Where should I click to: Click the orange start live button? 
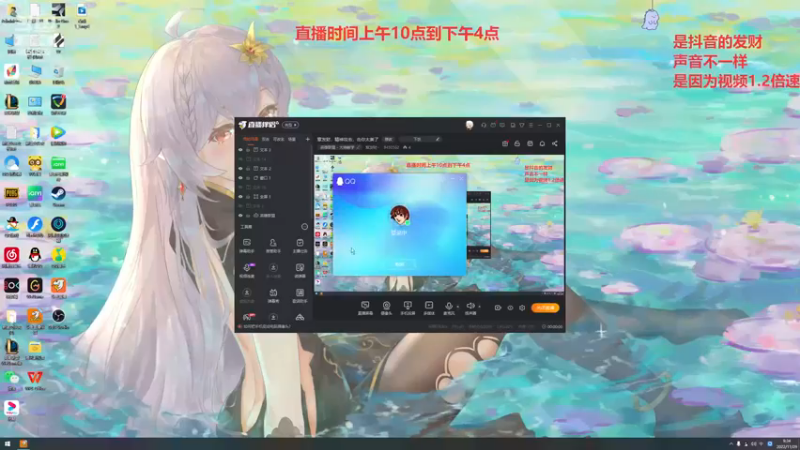545,308
